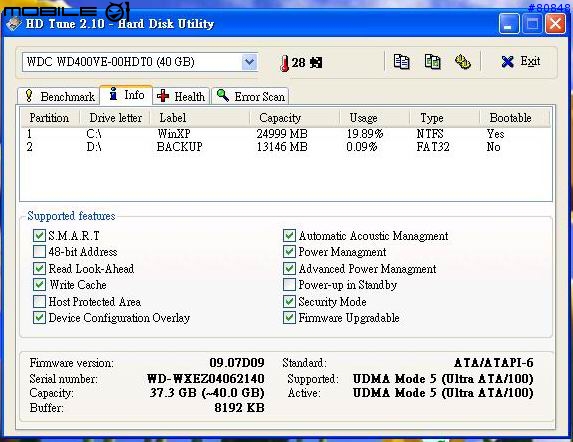Toggle the Power-up in Standby checkbox

click(289, 285)
